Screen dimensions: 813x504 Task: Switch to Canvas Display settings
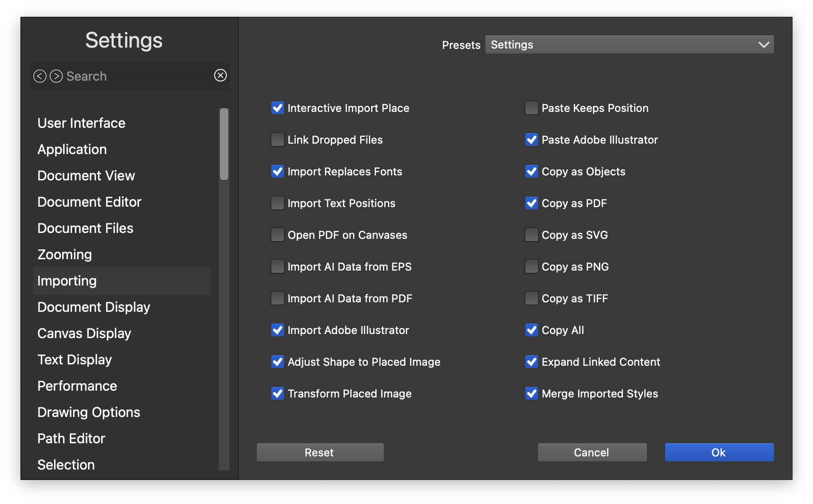point(84,334)
